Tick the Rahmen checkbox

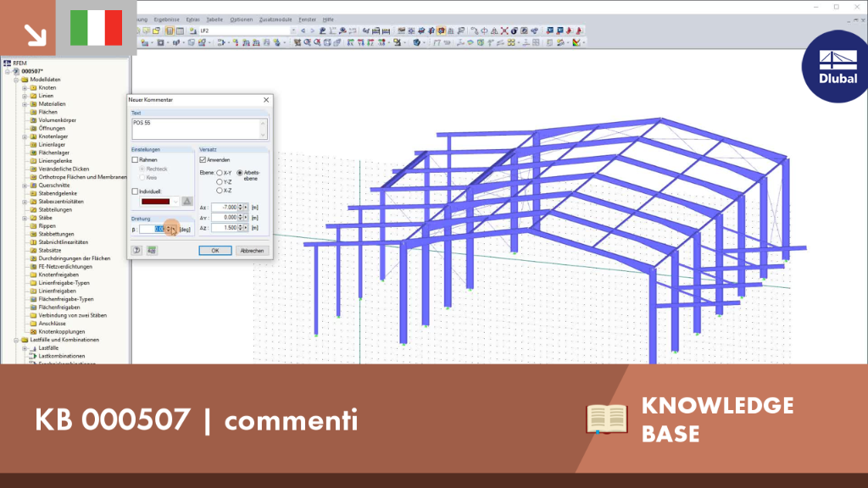135,160
